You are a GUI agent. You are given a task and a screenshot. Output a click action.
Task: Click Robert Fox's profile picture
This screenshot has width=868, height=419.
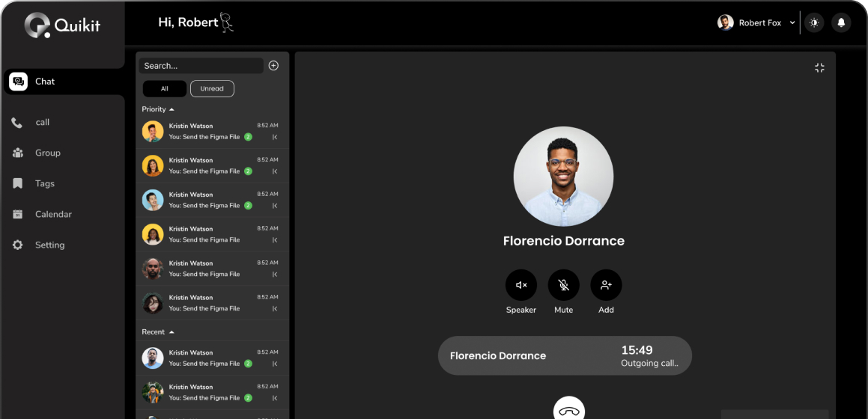(x=725, y=22)
